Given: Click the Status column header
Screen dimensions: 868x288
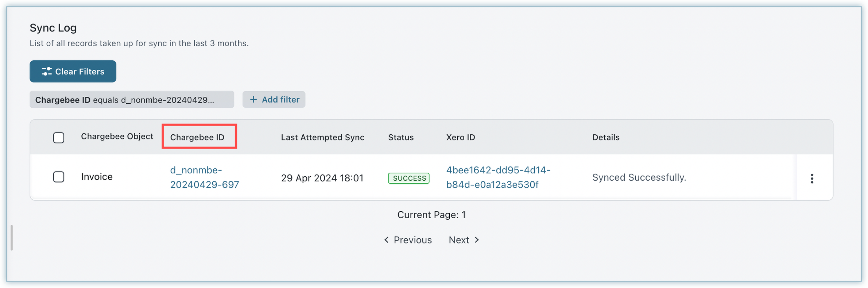Looking at the screenshot, I should tap(400, 137).
